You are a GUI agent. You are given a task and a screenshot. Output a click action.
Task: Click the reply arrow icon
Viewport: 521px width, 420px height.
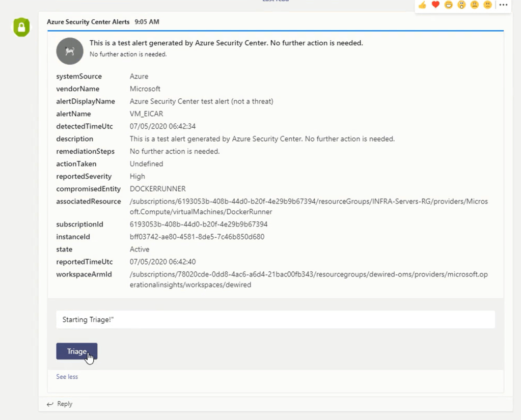pos(50,404)
